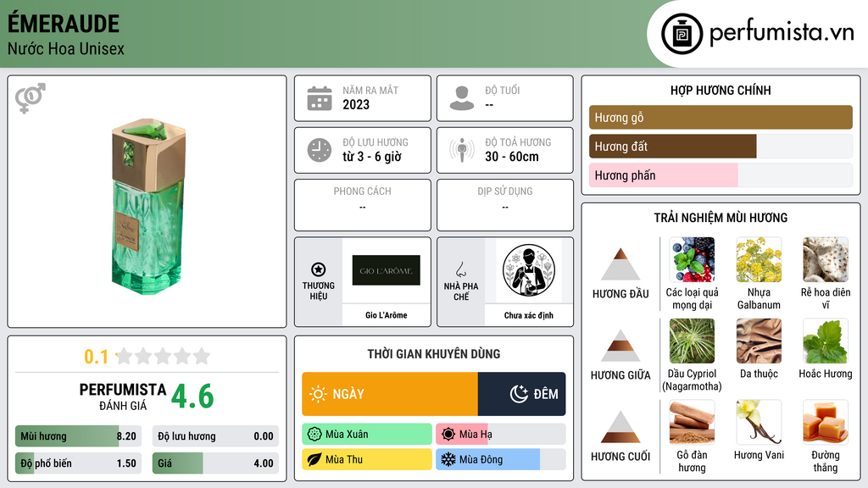Click the yellow 0.1 user rating value
This screenshot has width=868, height=488.
(x=97, y=357)
